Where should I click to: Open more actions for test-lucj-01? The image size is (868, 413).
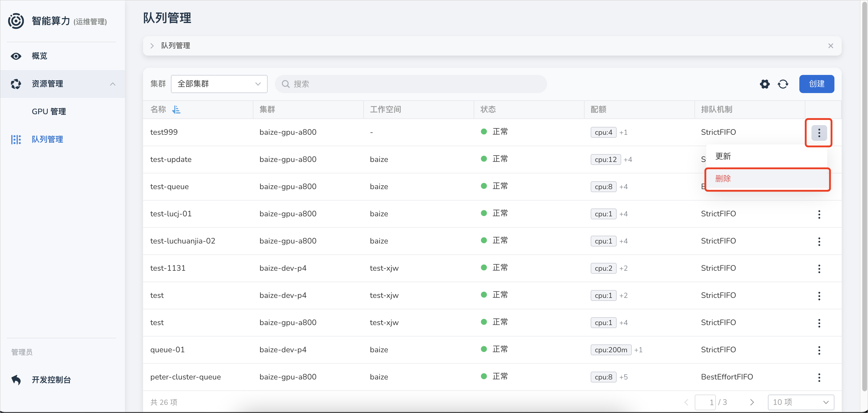(819, 214)
